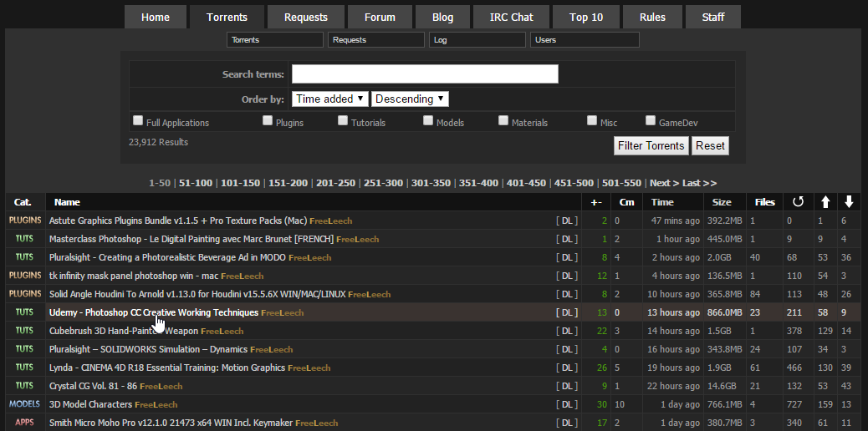This screenshot has width=868, height=431.
Task: Click PLUGINS category icon on tk infinity mask row
Action: pos(25,275)
